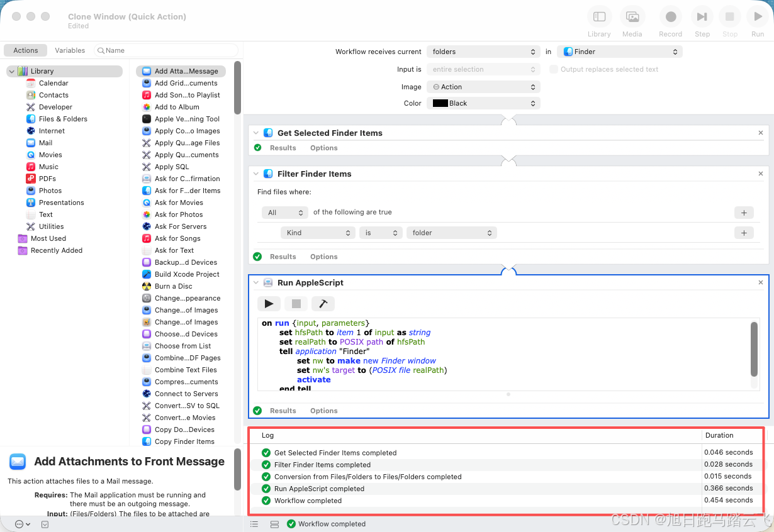
Task: Select the Combine Text Files action
Action: pyautogui.click(x=186, y=370)
